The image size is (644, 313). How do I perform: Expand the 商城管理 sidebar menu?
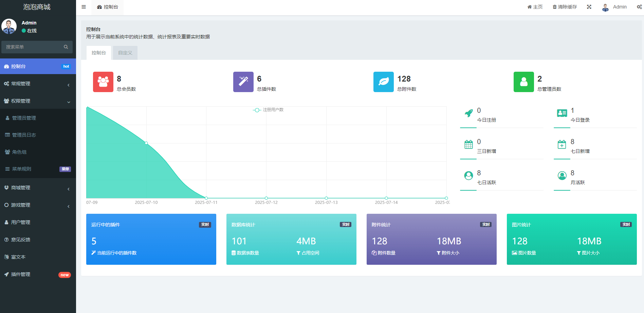click(x=38, y=188)
